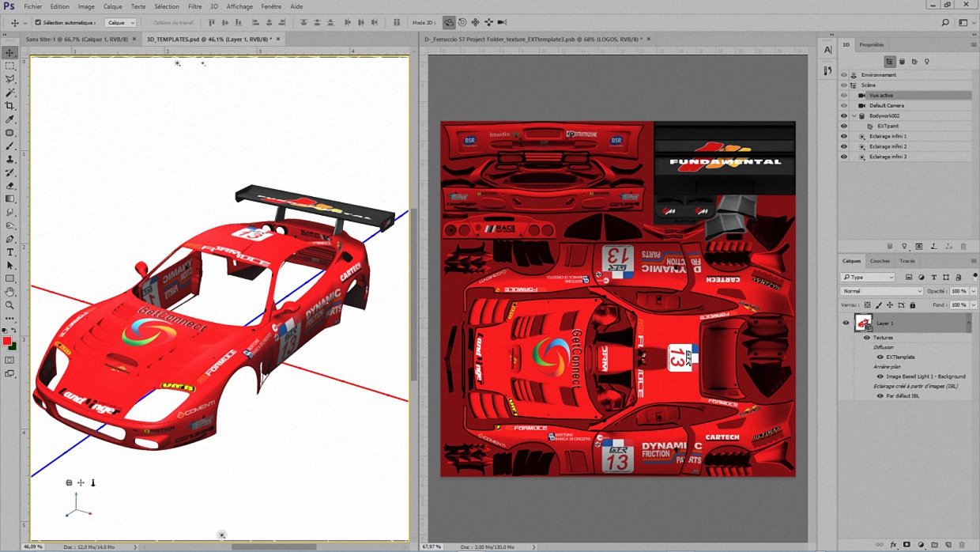Filter the 3D panel by whole scene
Viewport: 980px width, 552px height.
[890, 62]
